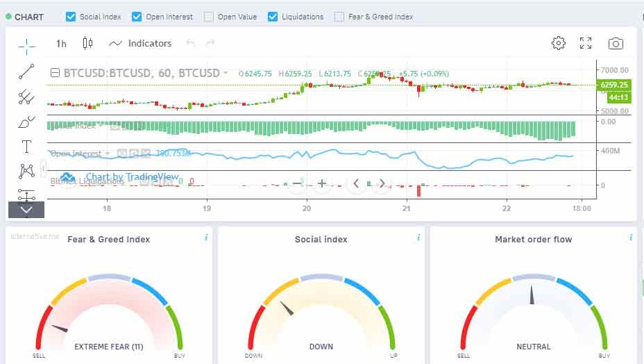Uncheck the Social Index checkbox
This screenshot has width=644, height=364.
point(71,17)
